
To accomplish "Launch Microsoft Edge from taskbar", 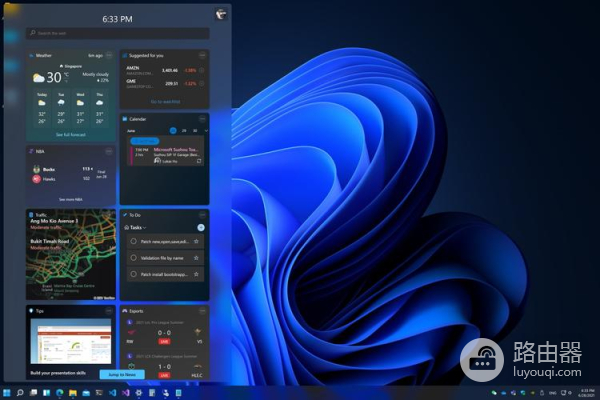I will tap(60, 393).
